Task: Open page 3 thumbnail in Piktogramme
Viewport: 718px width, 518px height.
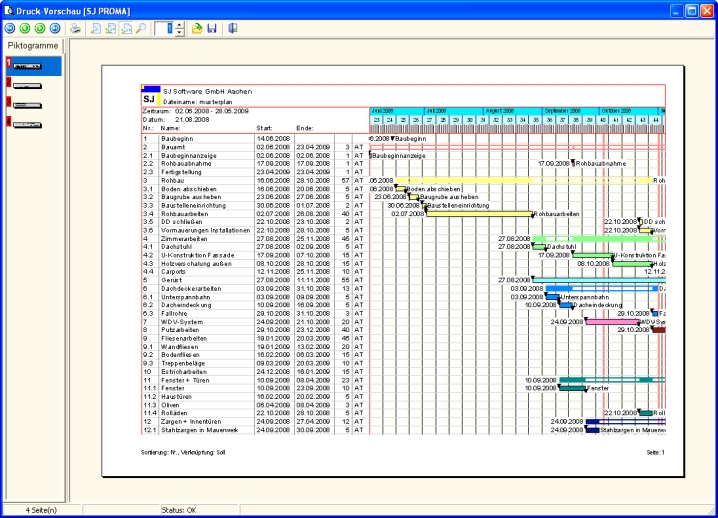Action: 28,104
